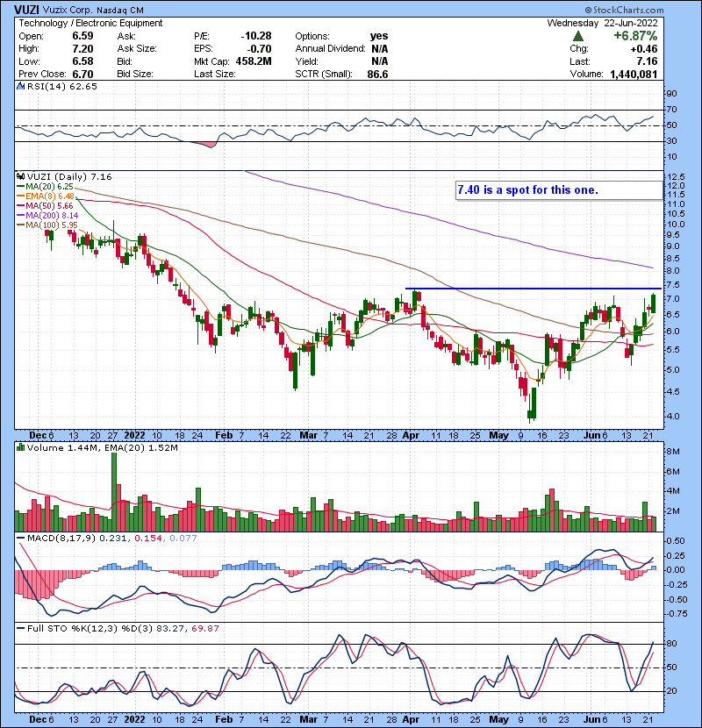Click the Last Size label
702x728 pixels.
coord(215,74)
